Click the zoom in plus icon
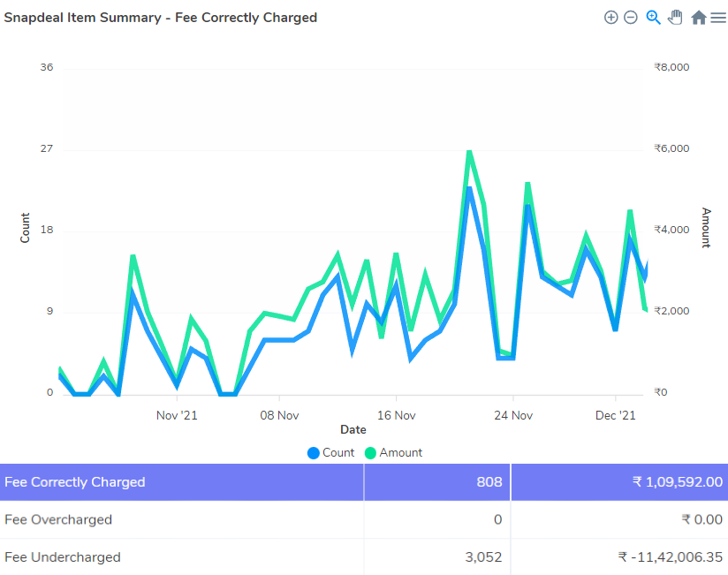 (611, 18)
